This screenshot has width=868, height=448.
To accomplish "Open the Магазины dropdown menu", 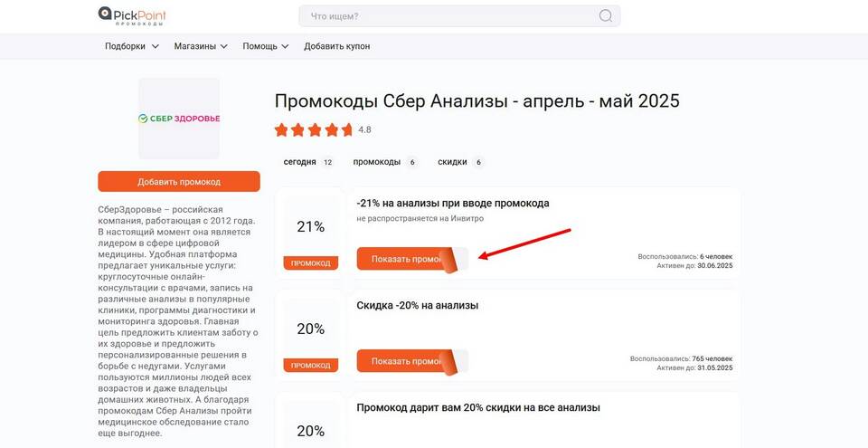I will 201,46.
